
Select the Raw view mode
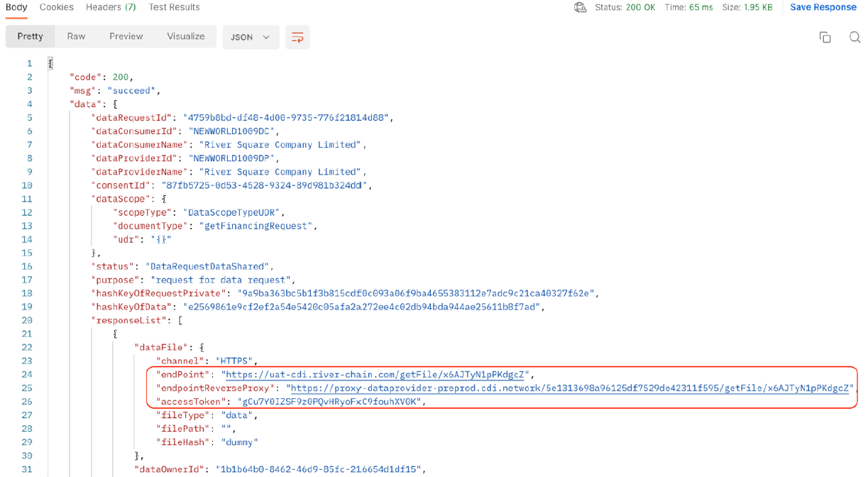point(76,37)
